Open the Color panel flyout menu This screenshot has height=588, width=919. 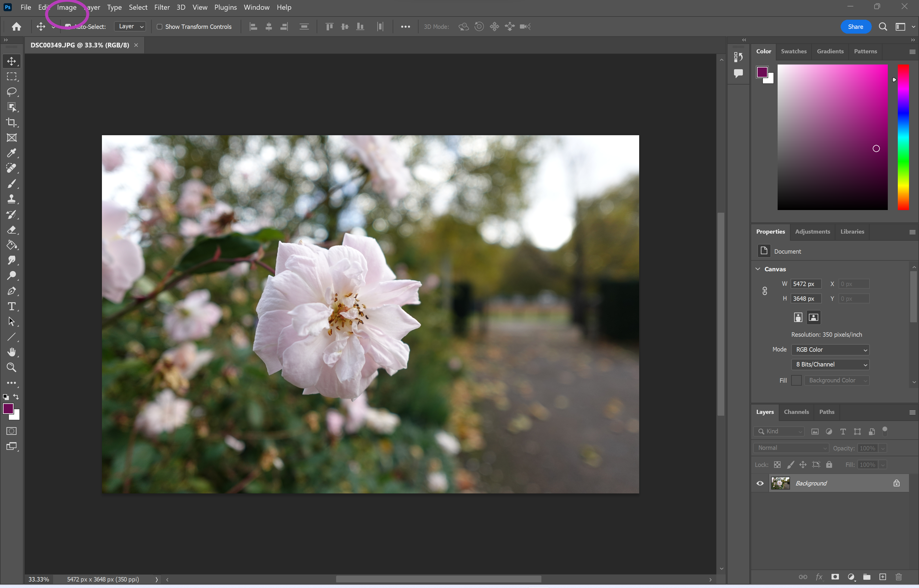(912, 52)
